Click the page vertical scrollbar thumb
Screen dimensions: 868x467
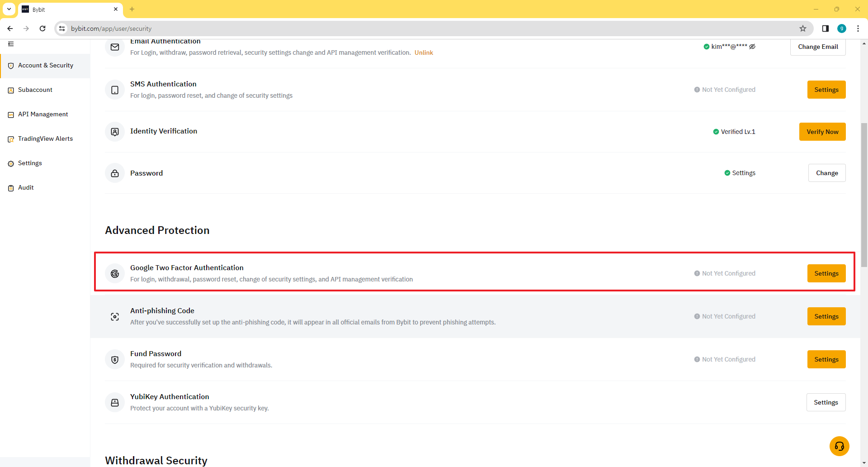tap(864, 195)
